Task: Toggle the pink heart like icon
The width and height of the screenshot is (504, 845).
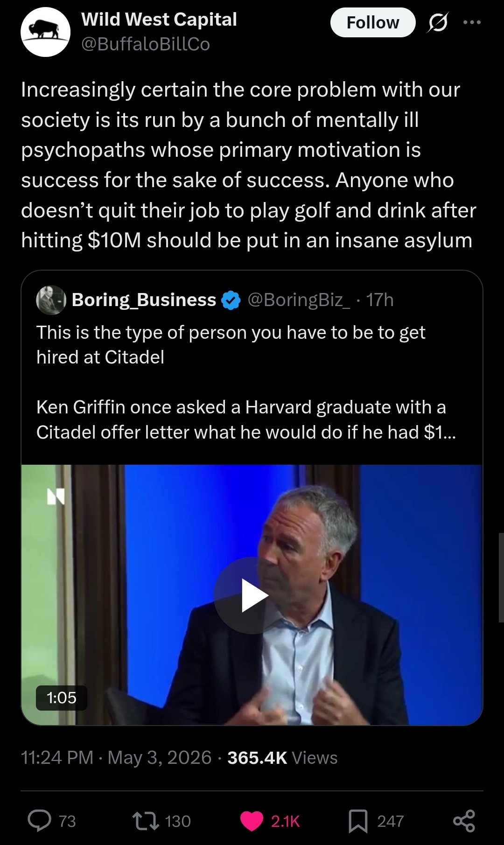Action: coord(252,821)
